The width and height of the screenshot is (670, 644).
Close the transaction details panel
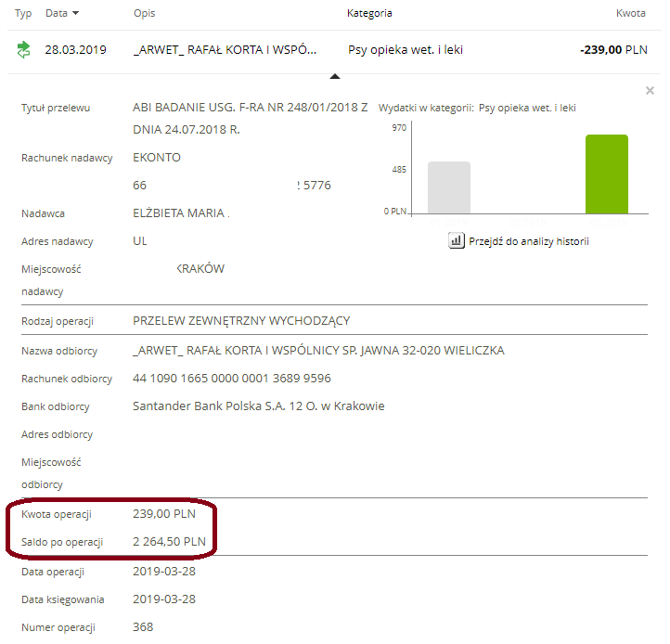(x=650, y=91)
